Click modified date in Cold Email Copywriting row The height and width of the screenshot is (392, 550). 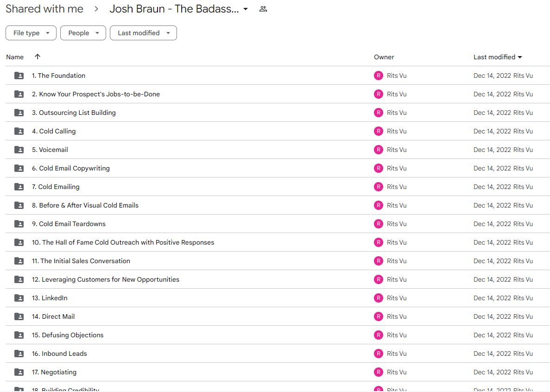click(492, 168)
